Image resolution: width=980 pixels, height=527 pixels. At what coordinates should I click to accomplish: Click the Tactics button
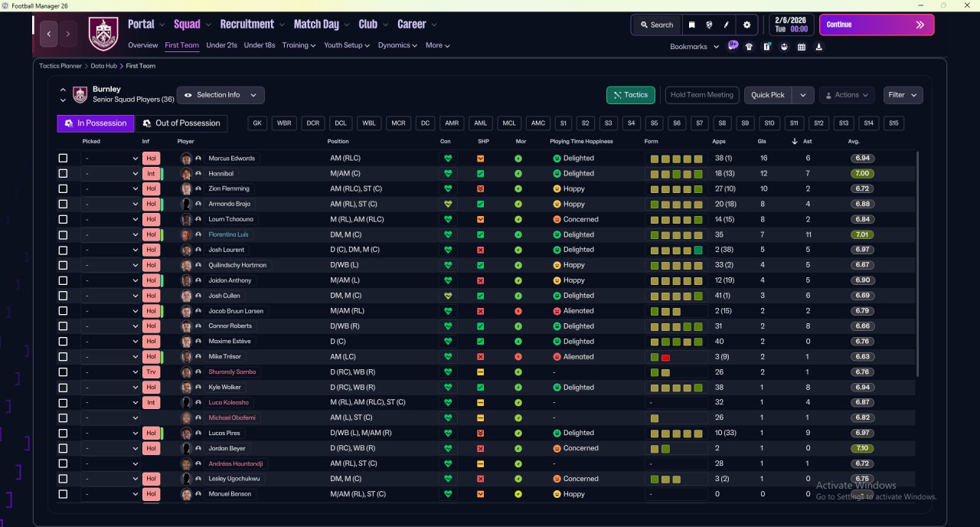(631, 95)
